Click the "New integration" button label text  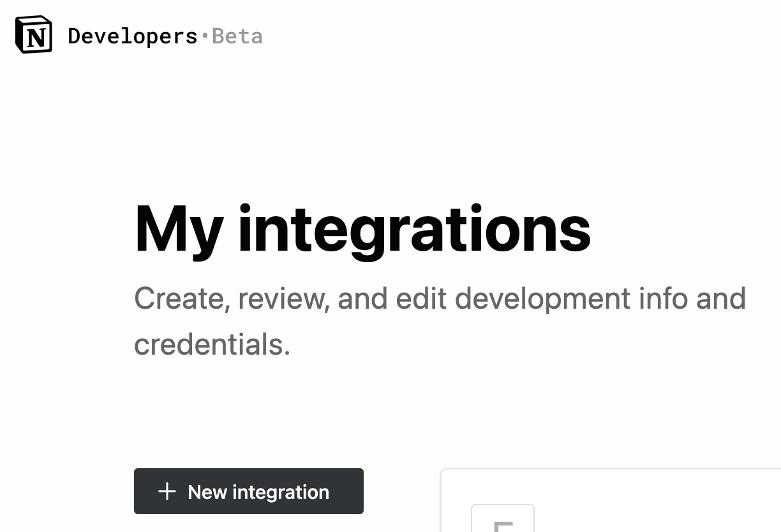258,492
